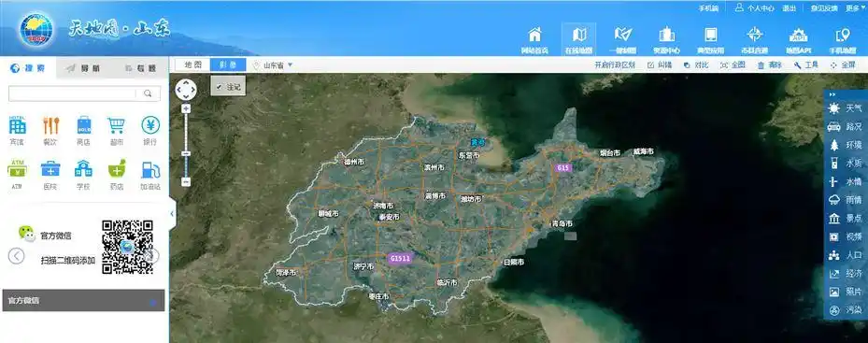Screen dimensions: 868x343
Task: Open the 个人中心 personal center link
Action: coord(754,8)
